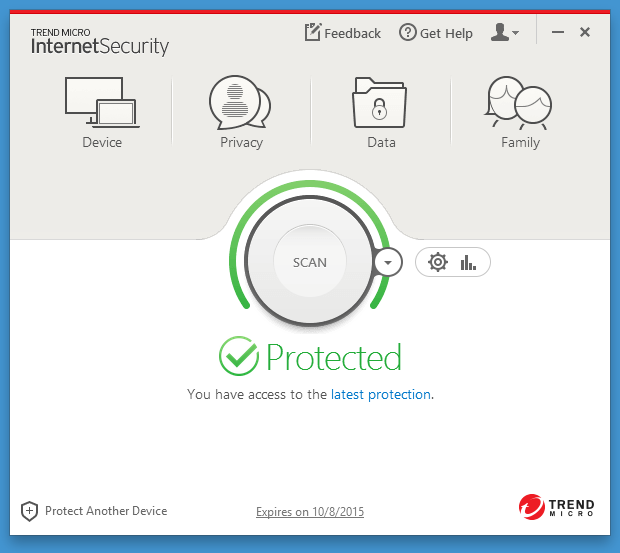Open settings via the gear icon
The height and width of the screenshot is (553, 620).
[437, 262]
